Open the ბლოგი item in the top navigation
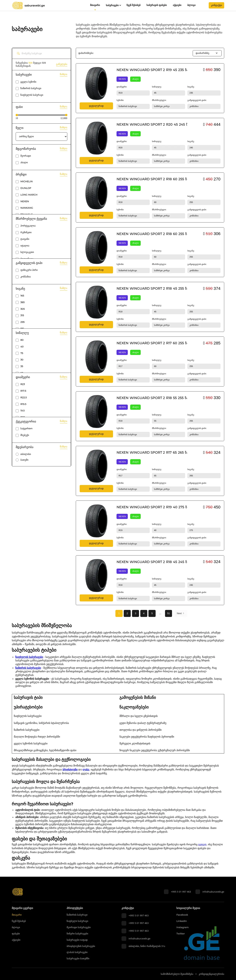Screen dimensions: 236x980 [x=192, y=5]
